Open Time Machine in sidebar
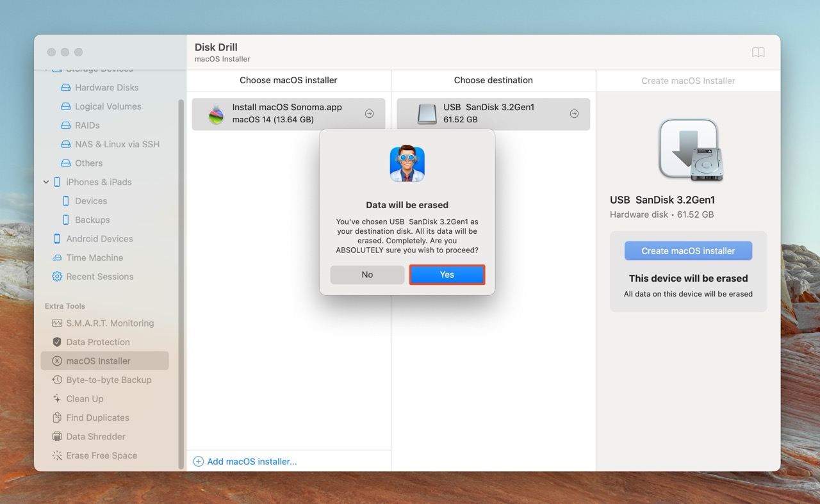820x504 pixels. [x=94, y=257]
